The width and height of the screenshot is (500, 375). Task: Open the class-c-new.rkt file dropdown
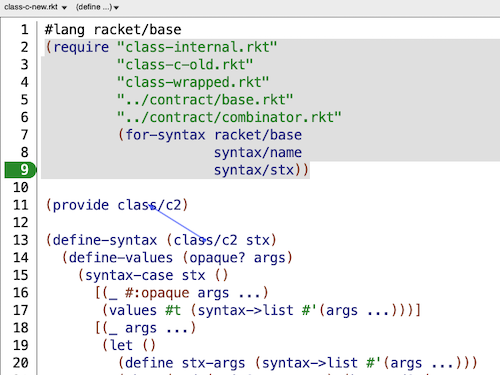(35, 7)
